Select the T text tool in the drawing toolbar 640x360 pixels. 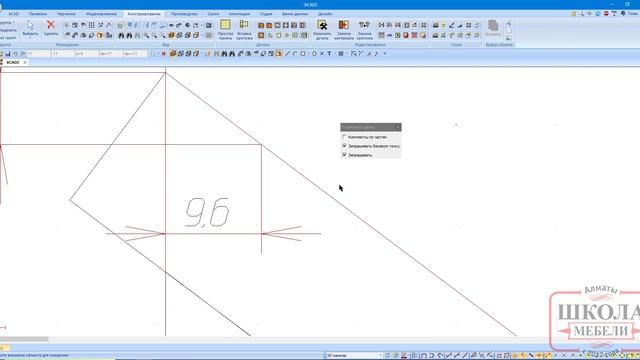coord(329,53)
